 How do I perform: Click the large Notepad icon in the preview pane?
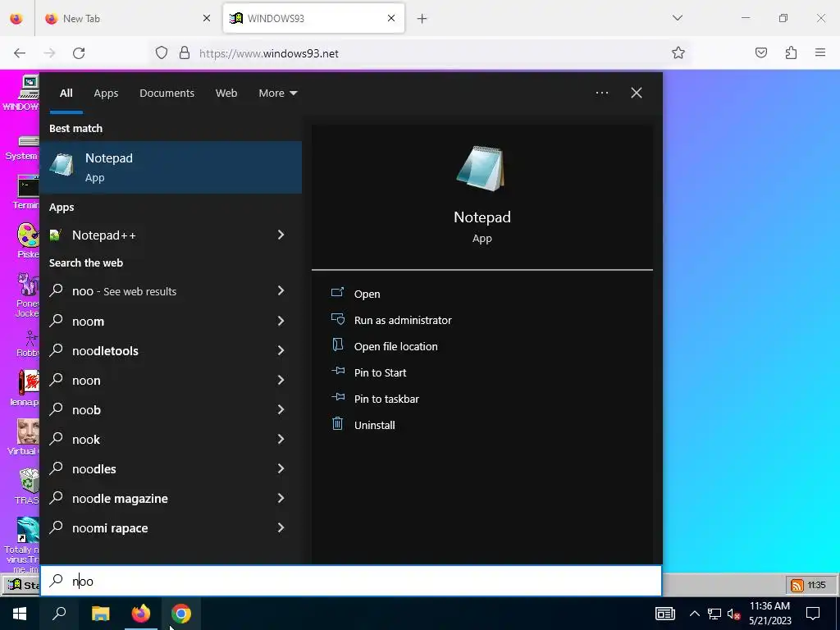(481, 168)
